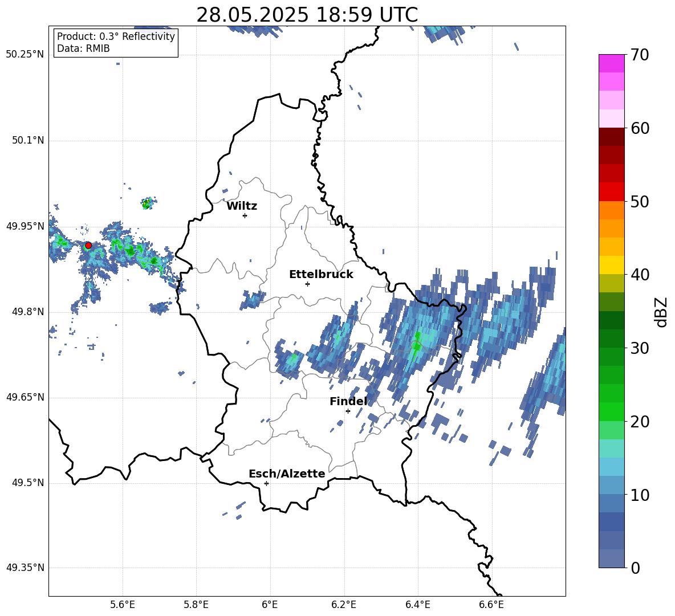Click the 6.2°E longitude label
Screen dimensions: 675x616
344,605
